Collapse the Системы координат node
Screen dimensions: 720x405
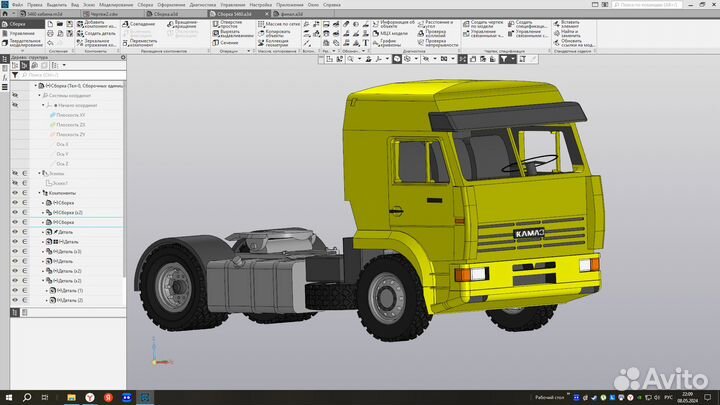point(39,96)
